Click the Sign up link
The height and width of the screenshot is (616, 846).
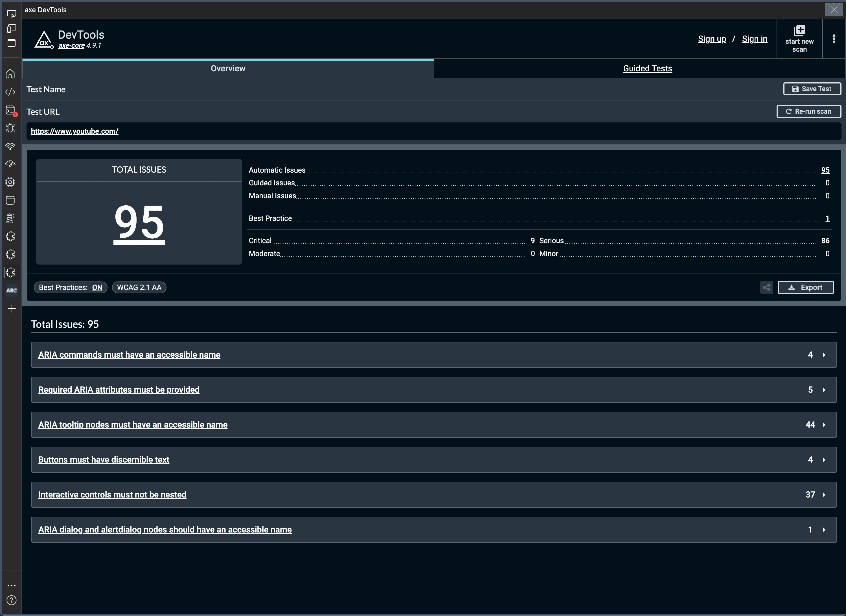point(712,39)
